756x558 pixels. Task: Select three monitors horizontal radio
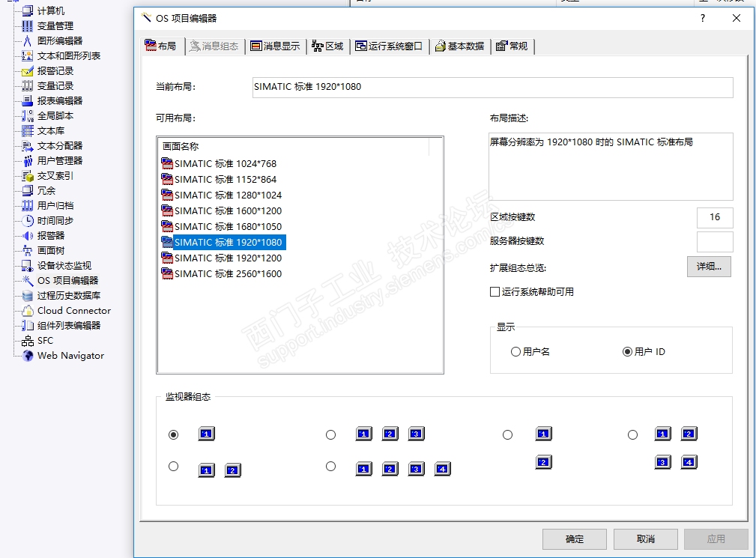(x=330, y=434)
